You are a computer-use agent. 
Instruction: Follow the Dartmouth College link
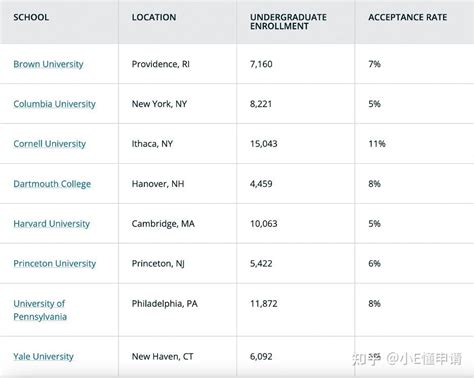point(52,184)
